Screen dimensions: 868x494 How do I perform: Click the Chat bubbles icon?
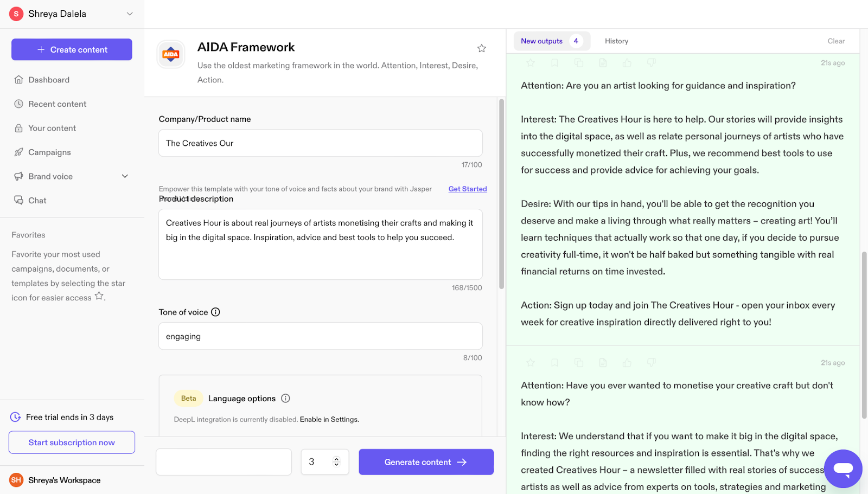(x=18, y=201)
